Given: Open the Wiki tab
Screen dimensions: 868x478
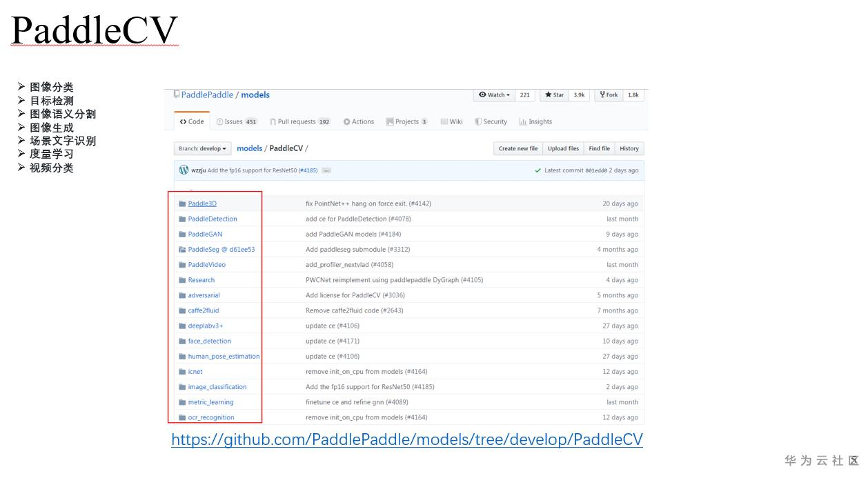Looking at the screenshot, I should (x=452, y=122).
